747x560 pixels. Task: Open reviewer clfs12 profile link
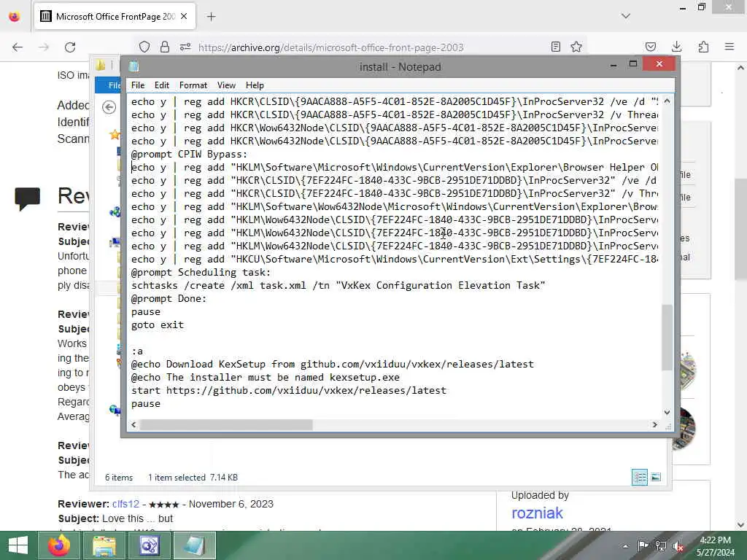point(125,504)
